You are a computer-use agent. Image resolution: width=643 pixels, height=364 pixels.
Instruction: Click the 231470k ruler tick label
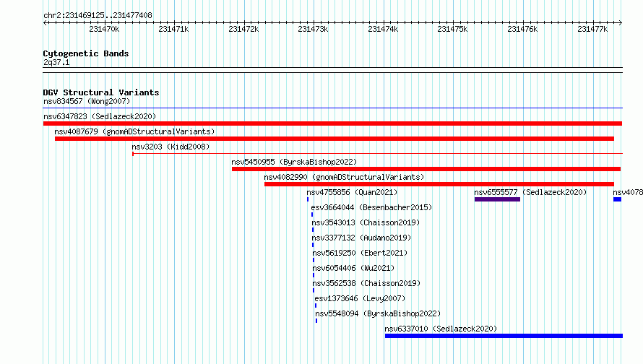pyautogui.click(x=104, y=29)
